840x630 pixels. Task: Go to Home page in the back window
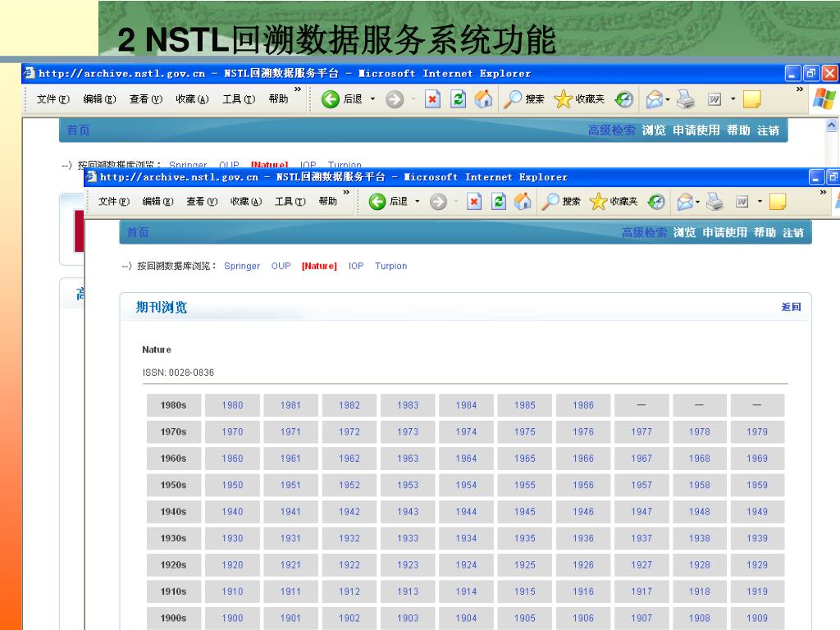(483, 99)
